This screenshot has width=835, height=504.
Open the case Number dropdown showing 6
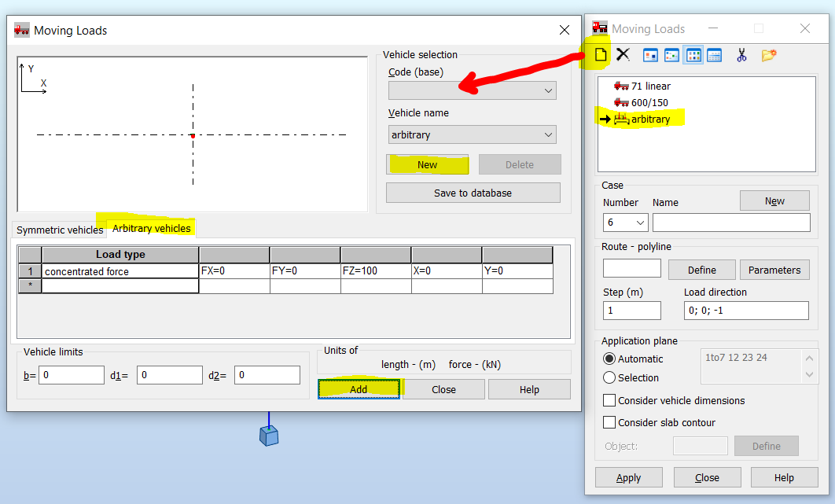625,223
